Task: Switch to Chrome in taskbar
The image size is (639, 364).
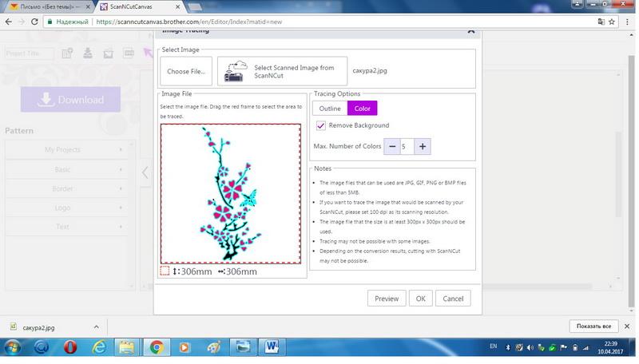Action: click(157, 347)
